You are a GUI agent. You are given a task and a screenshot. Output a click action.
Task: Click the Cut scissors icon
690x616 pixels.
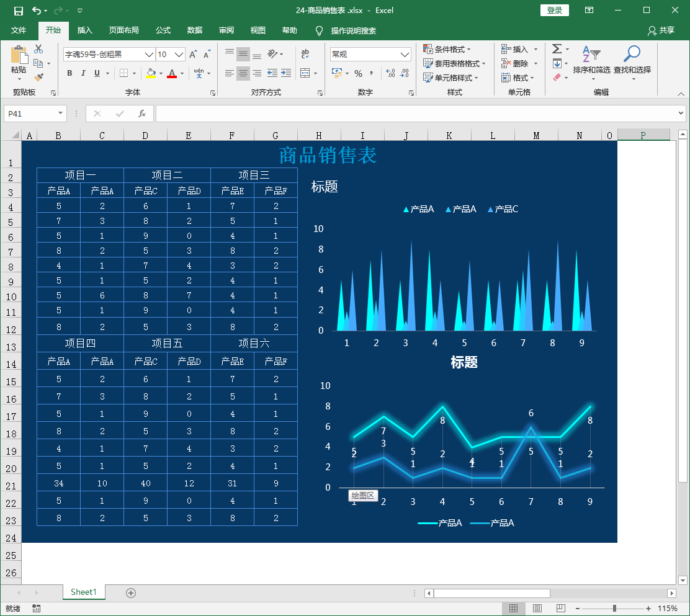tap(38, 49)
